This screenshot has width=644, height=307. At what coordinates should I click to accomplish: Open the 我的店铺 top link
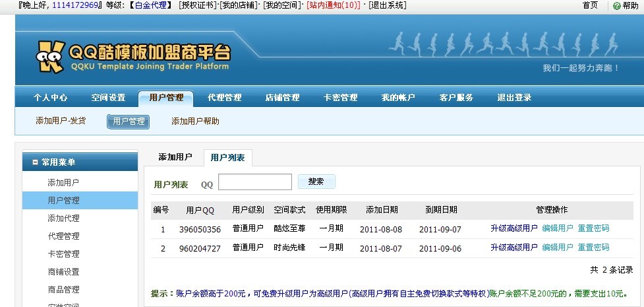238,5
